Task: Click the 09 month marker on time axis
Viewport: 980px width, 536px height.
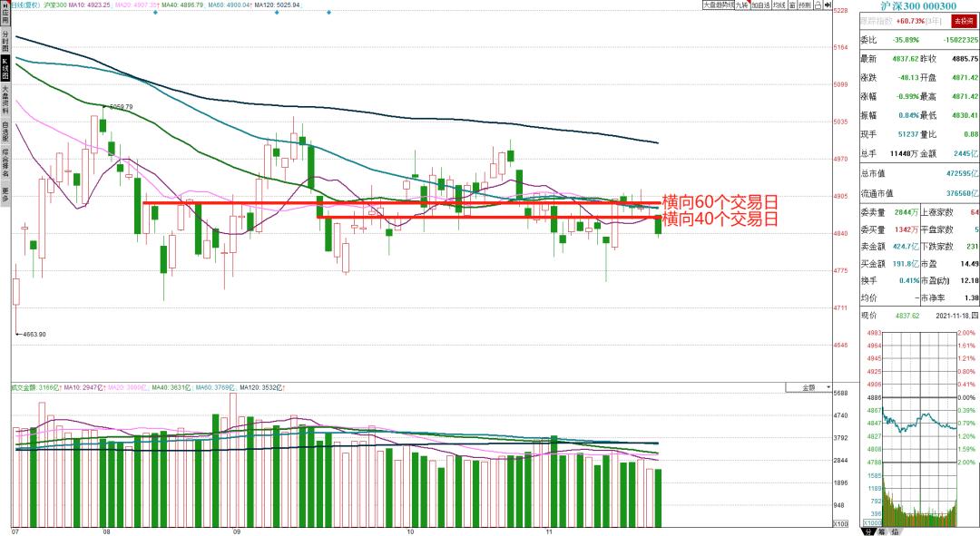Action: point(236,531)
